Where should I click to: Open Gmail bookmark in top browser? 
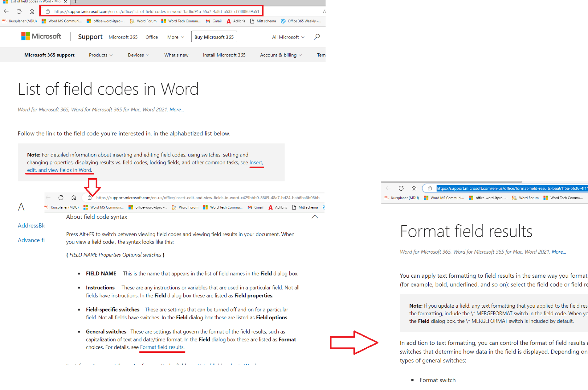click(x=214, y=21)
